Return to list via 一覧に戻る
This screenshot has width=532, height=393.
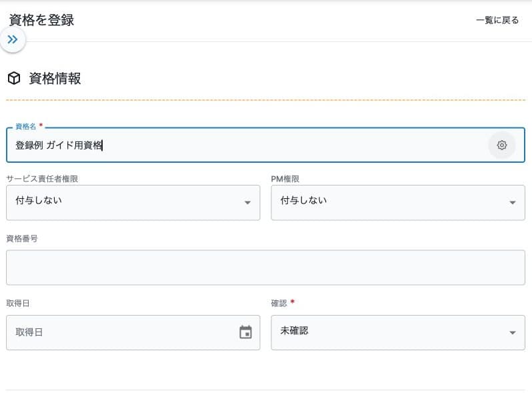coord(497,21)
